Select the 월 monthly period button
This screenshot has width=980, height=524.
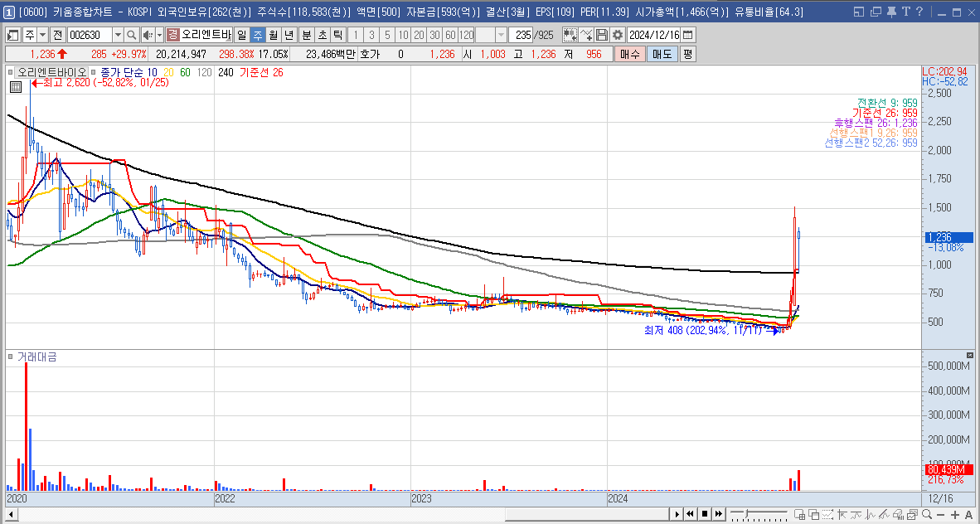click(x=272, y=35)
